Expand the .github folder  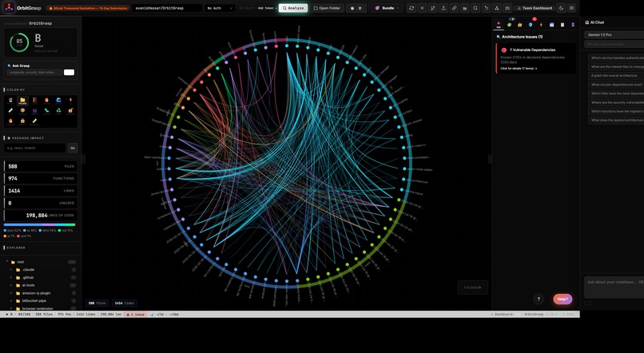(x=11, y=277)
